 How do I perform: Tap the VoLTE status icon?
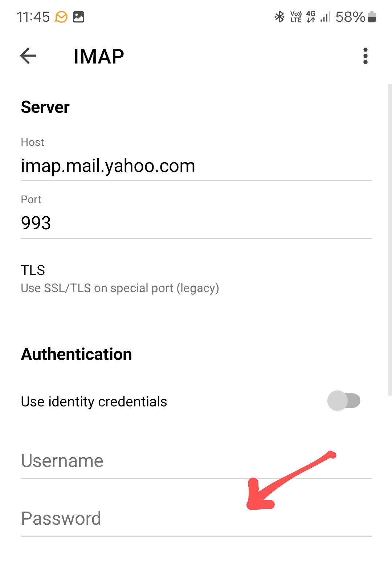tap(296, 17)
